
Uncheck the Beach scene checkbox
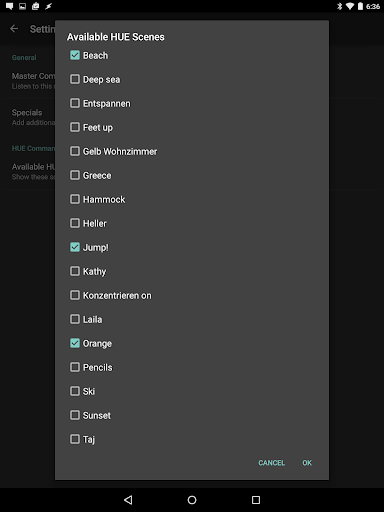[x=75, y=55]
